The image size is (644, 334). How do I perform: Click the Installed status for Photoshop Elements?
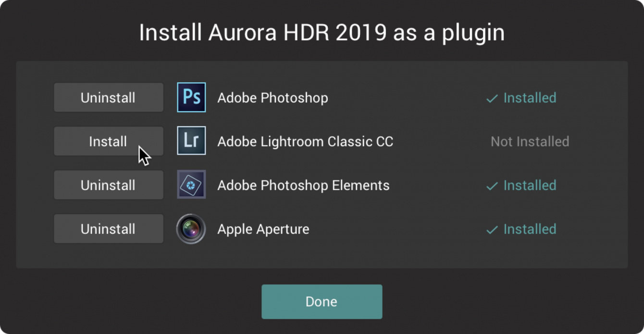point(530,185)
